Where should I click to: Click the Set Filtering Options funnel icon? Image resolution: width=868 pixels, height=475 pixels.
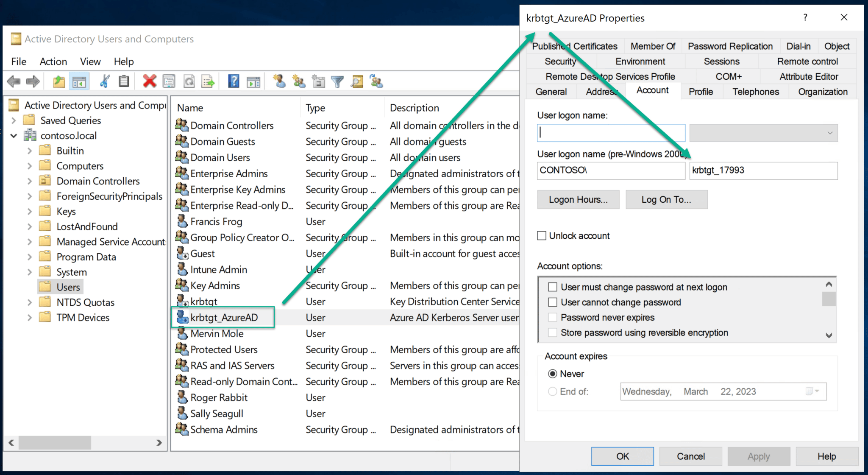[338, 81]
